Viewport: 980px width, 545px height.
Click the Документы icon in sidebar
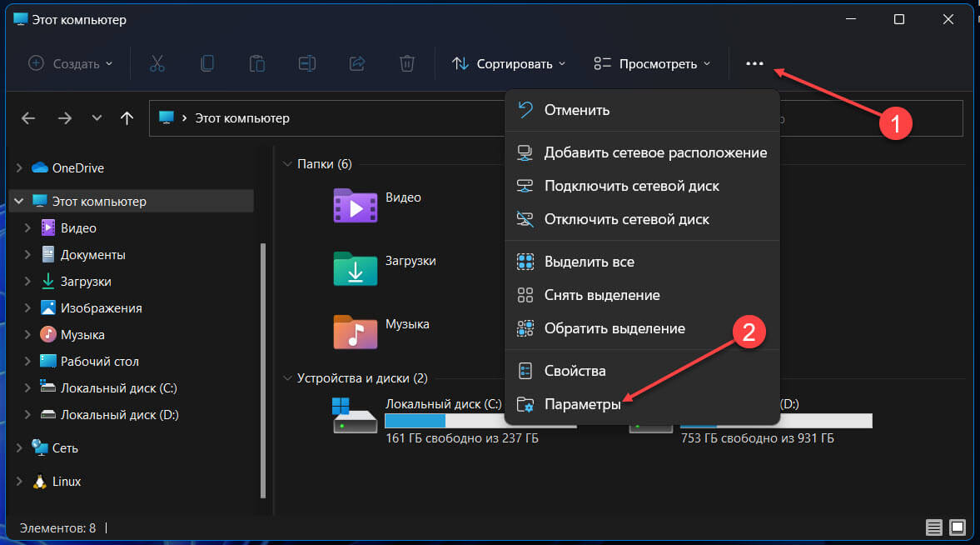48,254
